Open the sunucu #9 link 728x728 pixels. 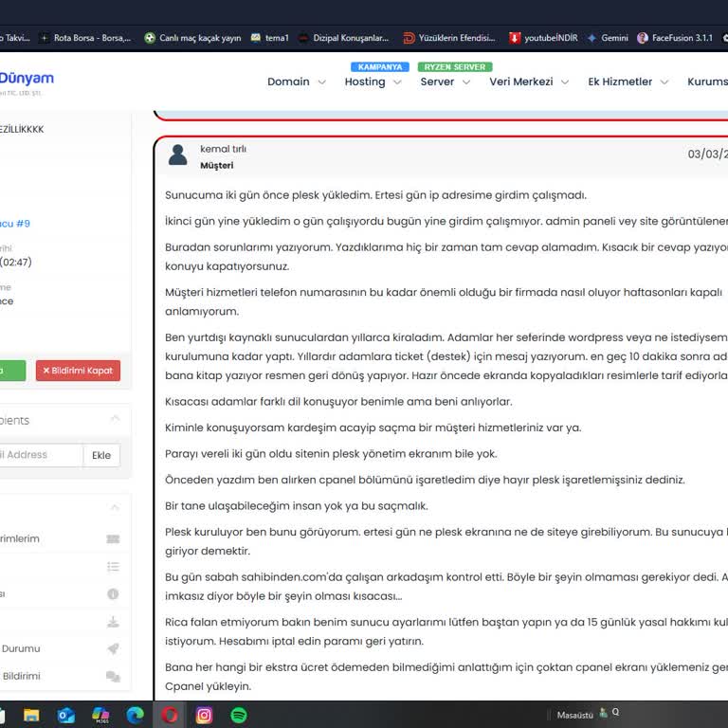point(15,224)
